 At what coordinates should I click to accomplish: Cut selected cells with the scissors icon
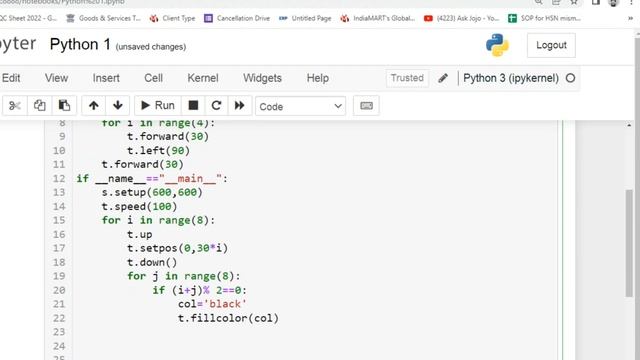point(15,106)
